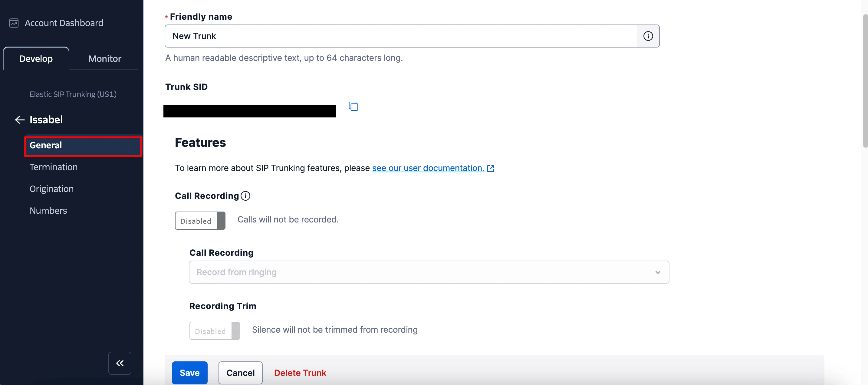This screenshot has width=868, height=385.
Task: Open the Account Dashboard
Action: (x=64, y=23)
